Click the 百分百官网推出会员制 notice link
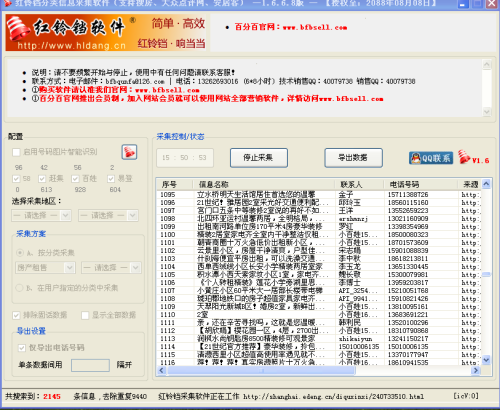Image resolution: width=500 pixels, height=410 pixels. pyautogui.click(x=211, y=99)
